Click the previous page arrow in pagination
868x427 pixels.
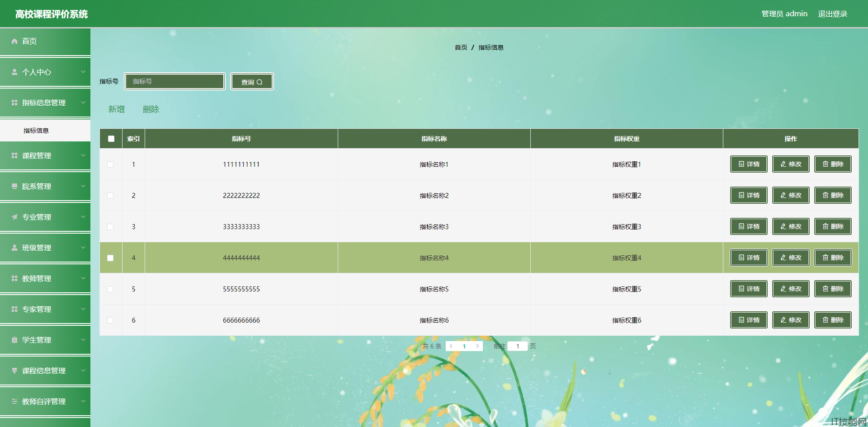[451, 346]
